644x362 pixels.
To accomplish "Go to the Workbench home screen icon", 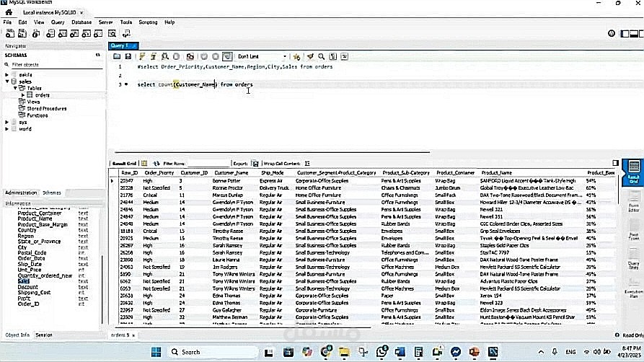I will coord(9,12).
